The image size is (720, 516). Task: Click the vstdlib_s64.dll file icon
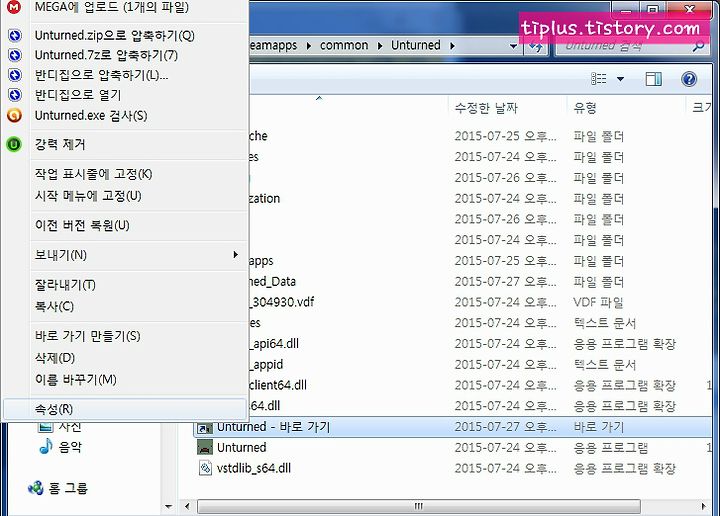pyautogui.click(x=205, y=468)
